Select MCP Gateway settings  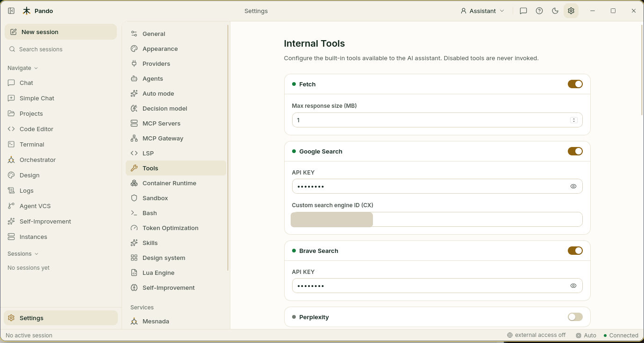176,138
